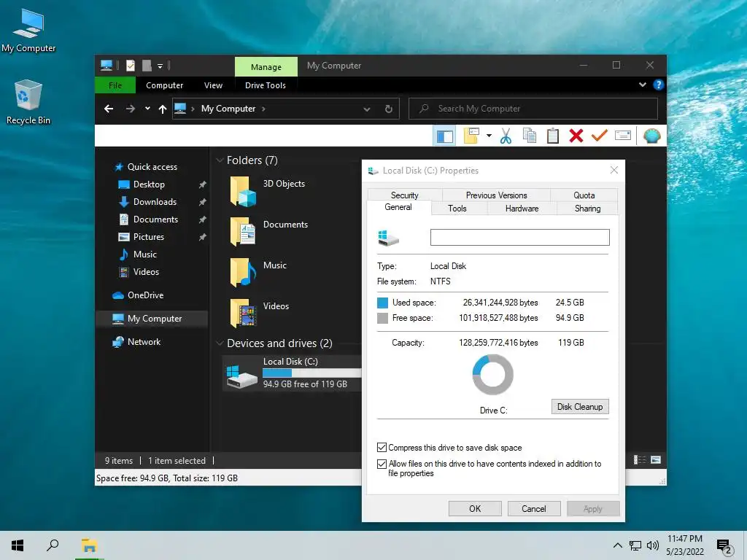Show hidden tray icons chevron
Screen dimensions: 747x560
pos(617,545)
